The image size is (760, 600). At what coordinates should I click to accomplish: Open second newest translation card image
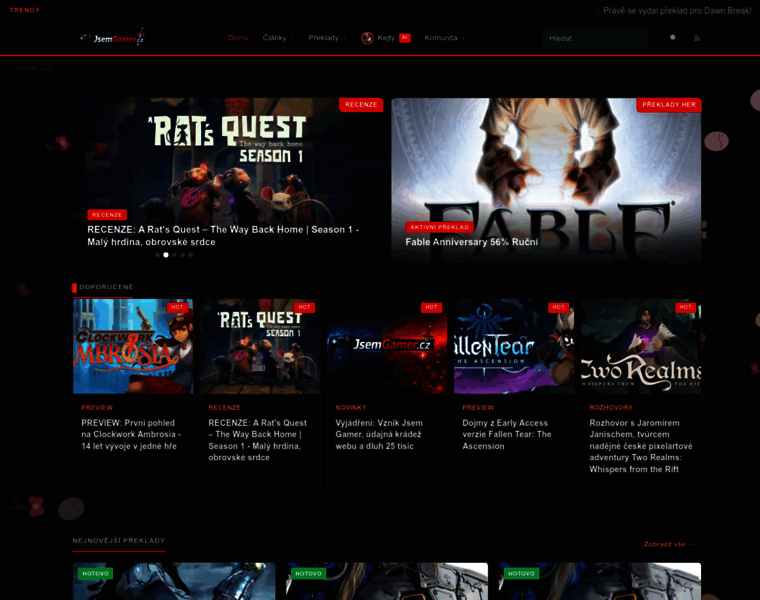[x=387, y=581]
